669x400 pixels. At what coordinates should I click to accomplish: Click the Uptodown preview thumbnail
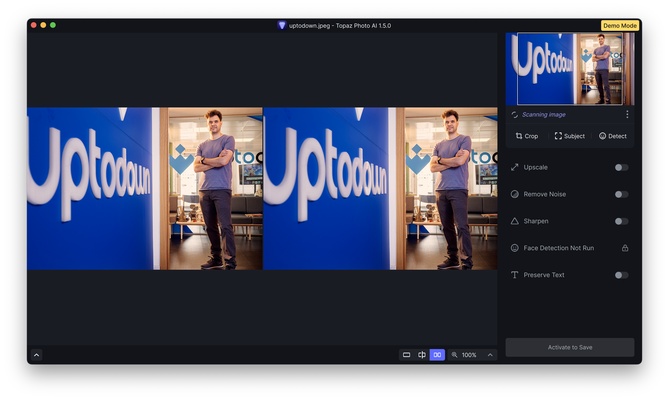569,69
